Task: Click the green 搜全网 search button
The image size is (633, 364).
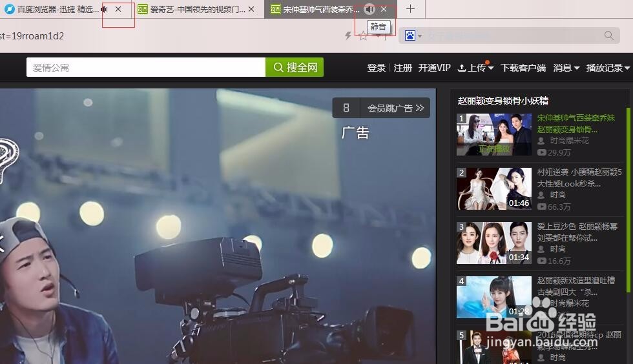Action: pyautogui.click(x=295, y=67)
